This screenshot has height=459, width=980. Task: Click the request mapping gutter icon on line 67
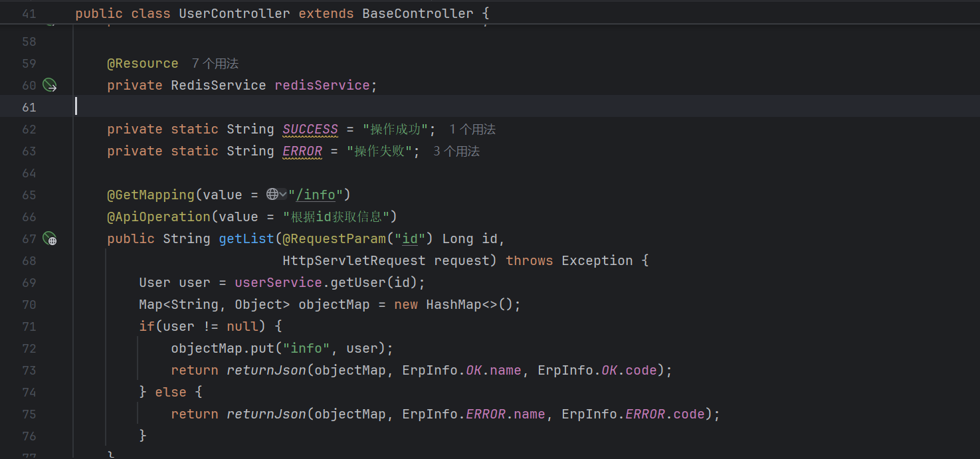50,238
